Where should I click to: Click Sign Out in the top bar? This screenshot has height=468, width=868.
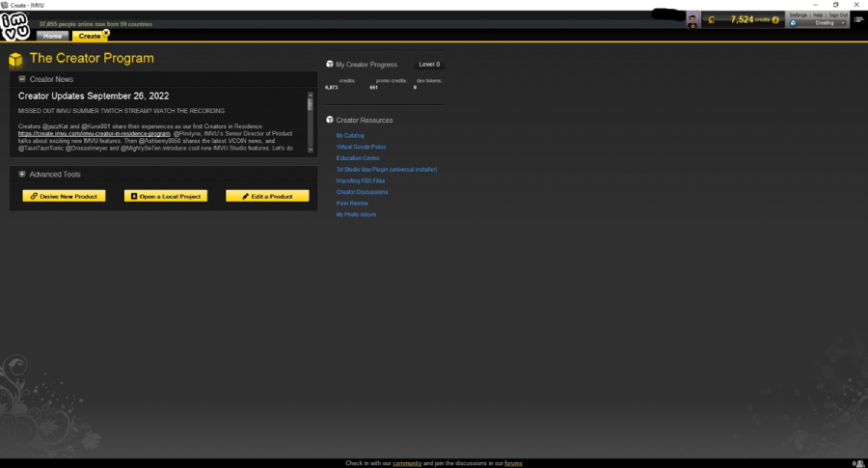(838, 14)
